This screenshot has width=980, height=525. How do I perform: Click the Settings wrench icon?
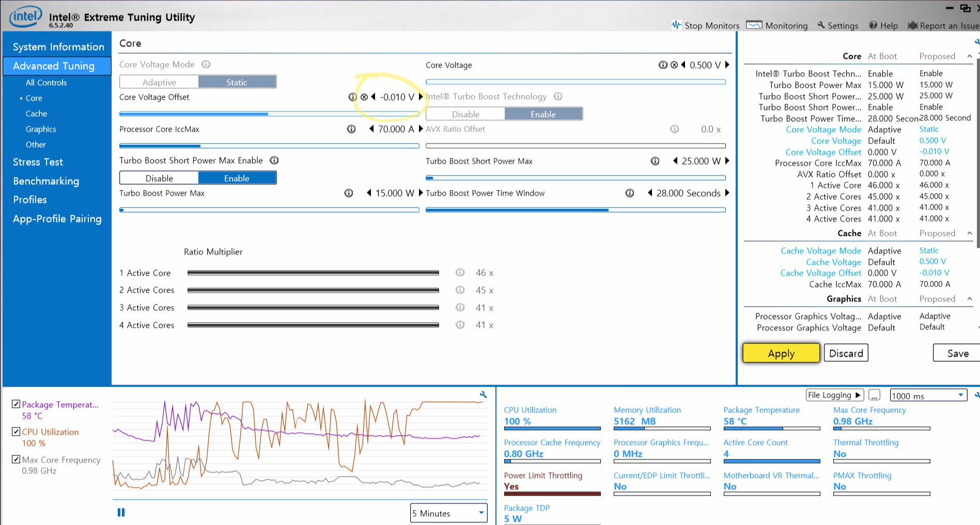[x=821, y=25]
